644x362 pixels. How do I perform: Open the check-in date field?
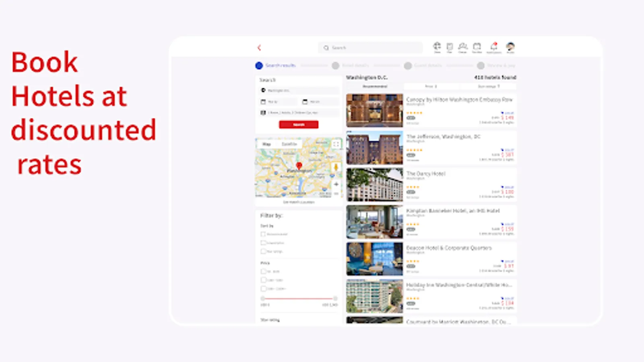[278, 102]
